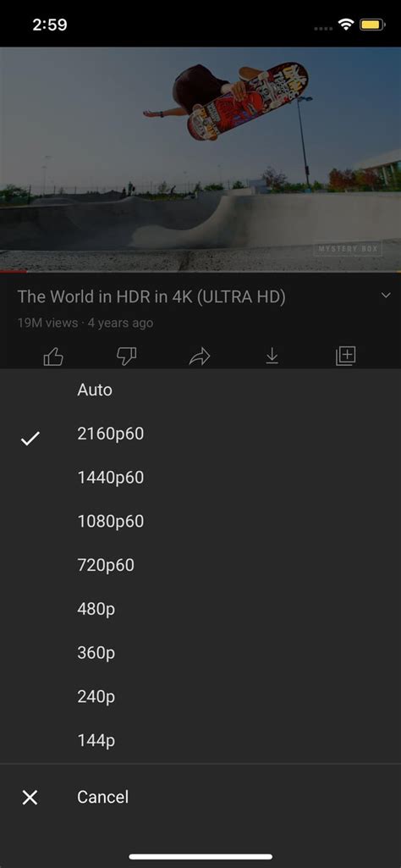Image resolution: width=401 pixels, height=868 pixels.
Task: Click the red video progress bar
Action: click(14, 271)
